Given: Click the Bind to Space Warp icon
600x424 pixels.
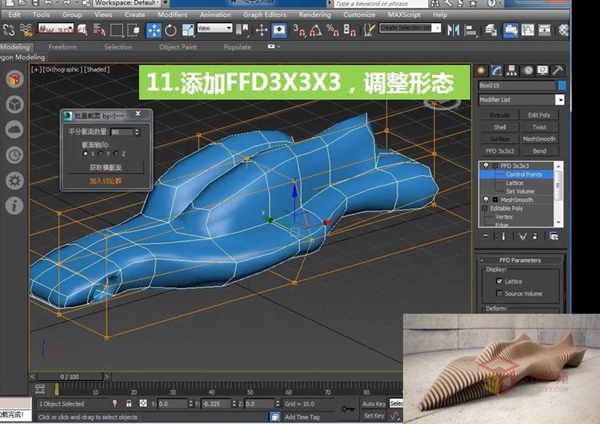Looking at the screenshot, I should pos(26,30).
